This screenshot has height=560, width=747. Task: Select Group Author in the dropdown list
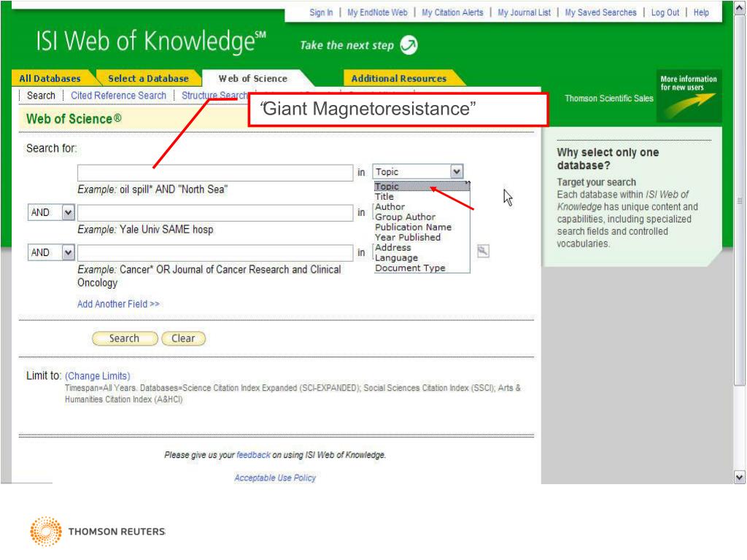422,217
